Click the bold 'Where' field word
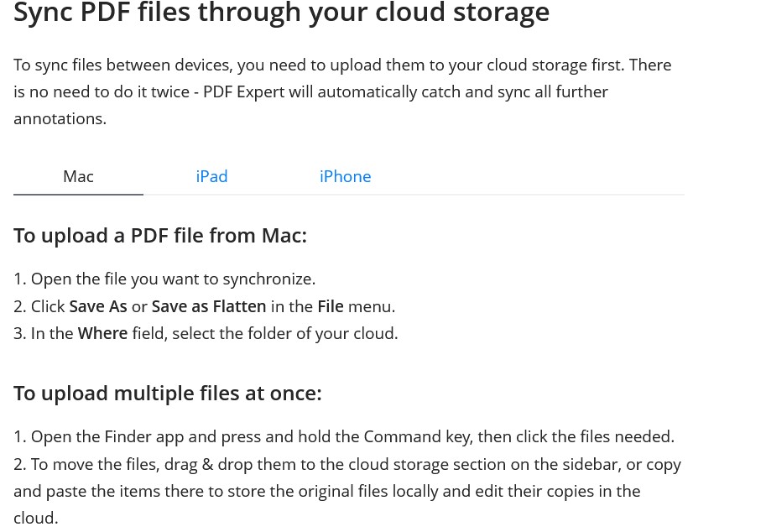 [x=102, y=334]
